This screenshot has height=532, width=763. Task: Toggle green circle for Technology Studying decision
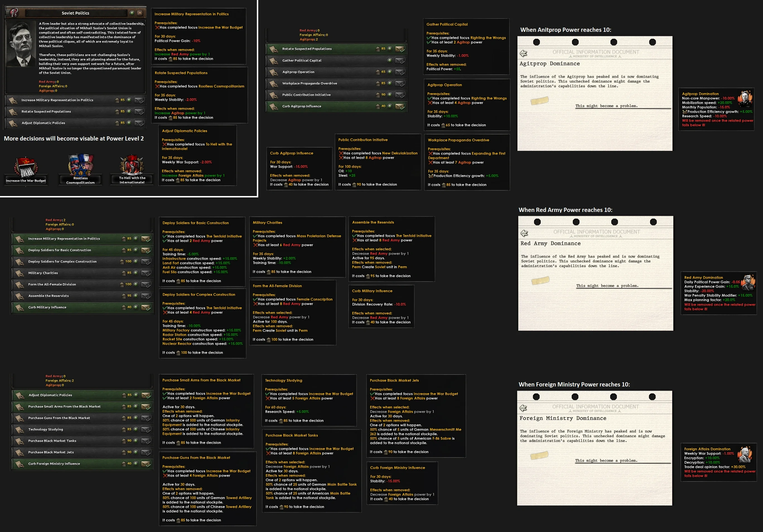click(136, 429)
